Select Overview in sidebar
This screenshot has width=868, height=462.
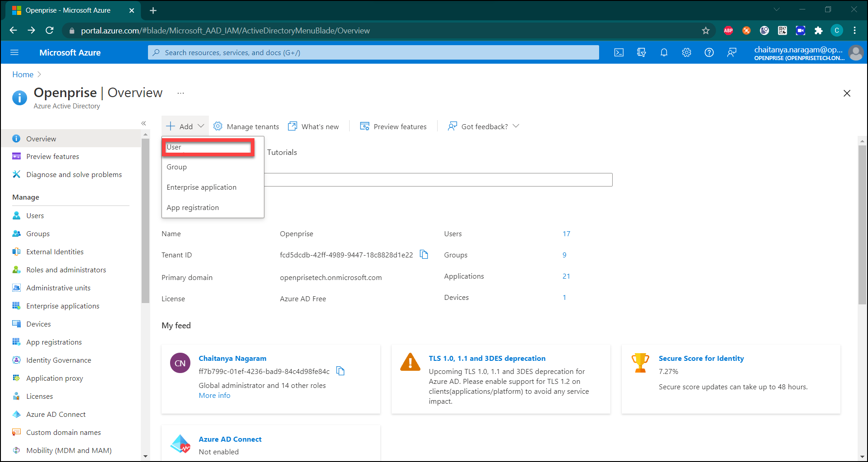tap(71, 139)
